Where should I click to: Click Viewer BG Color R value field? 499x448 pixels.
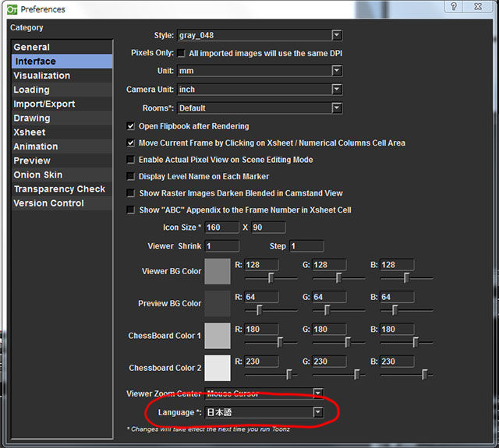point(262,265)
